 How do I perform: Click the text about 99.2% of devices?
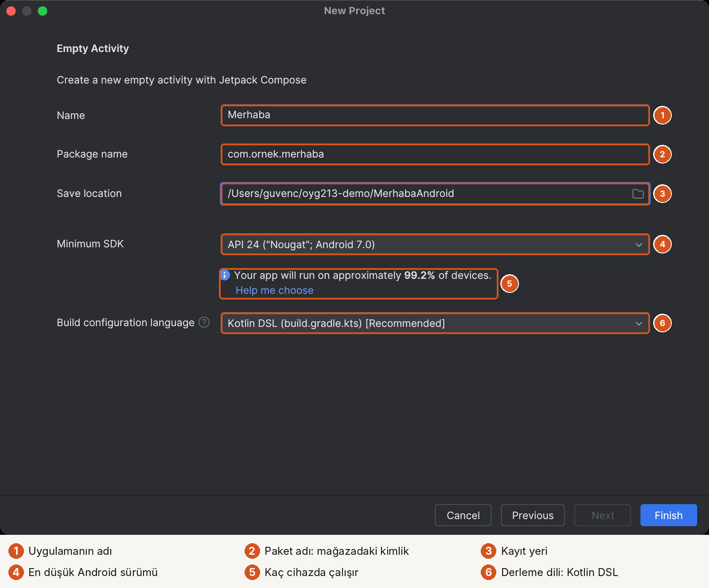[362, 275]
